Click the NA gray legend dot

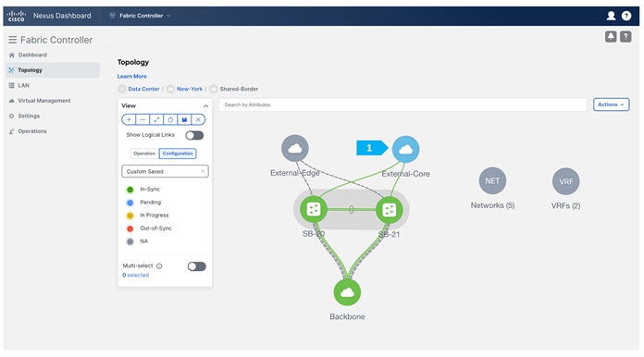click(130, 241)
